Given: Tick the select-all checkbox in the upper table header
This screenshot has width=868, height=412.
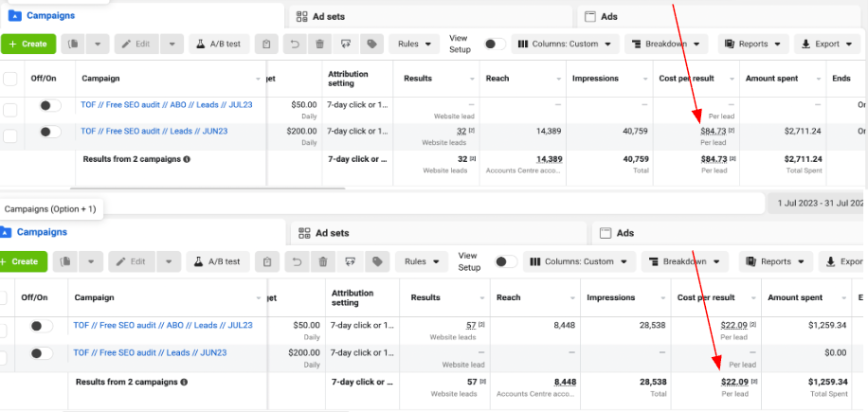Looking at the screenshot, I should click(10, 79).
